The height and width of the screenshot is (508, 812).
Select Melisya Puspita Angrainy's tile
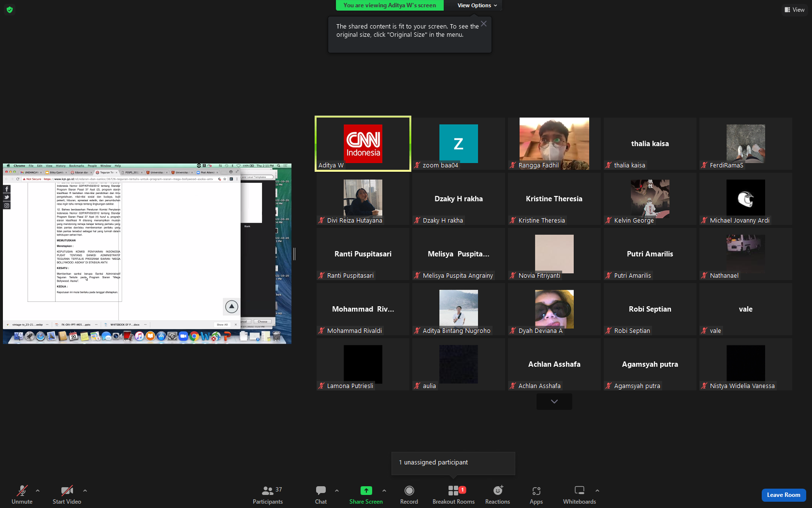point(459,254)
